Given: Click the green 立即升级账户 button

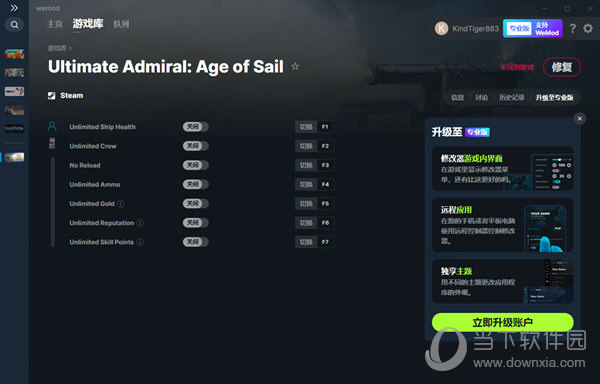Looking at the screenshot, I should [502, 322].
